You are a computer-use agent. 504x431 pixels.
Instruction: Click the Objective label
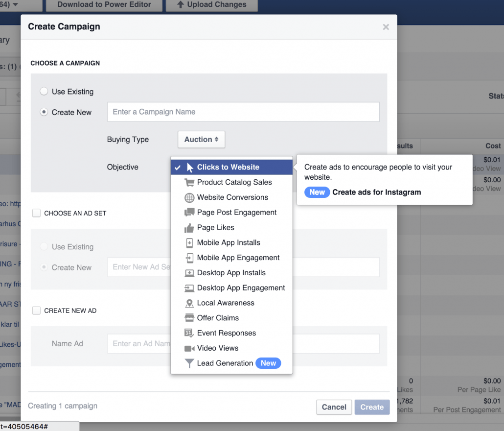pos(122,167)
